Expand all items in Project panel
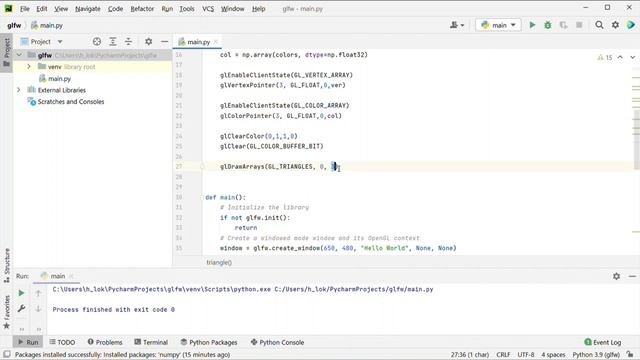The height and width of the screenshot is (360, 640). (x=113, y=42)
